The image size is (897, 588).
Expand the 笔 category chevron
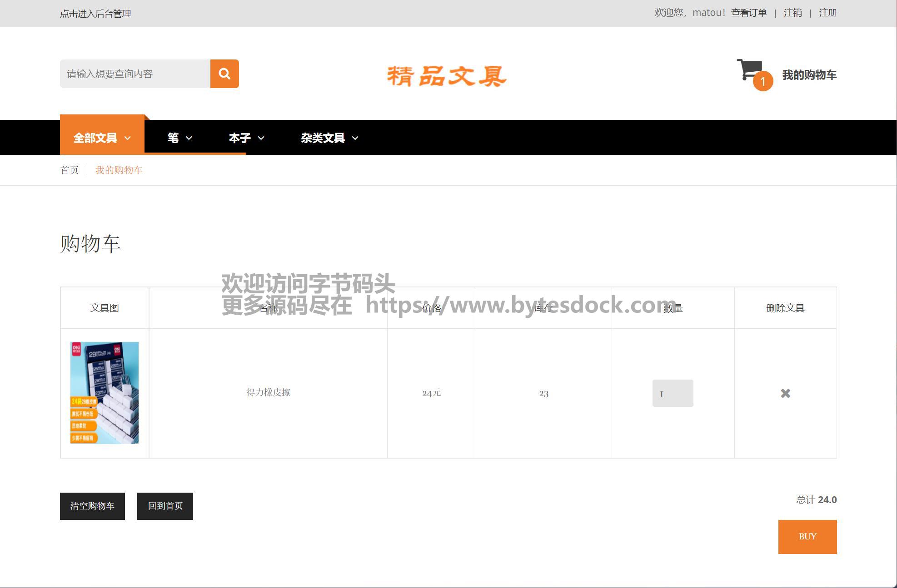(189, 138)
